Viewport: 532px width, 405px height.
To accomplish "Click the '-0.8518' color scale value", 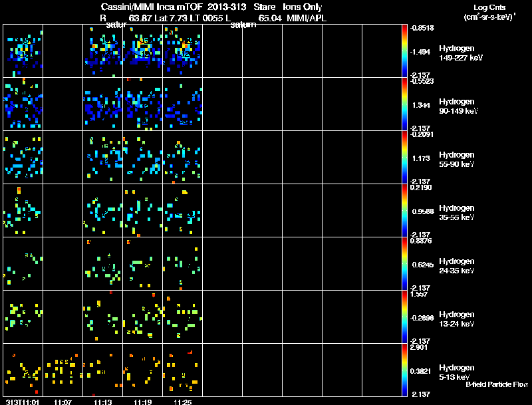I will (x=422, y=28).
